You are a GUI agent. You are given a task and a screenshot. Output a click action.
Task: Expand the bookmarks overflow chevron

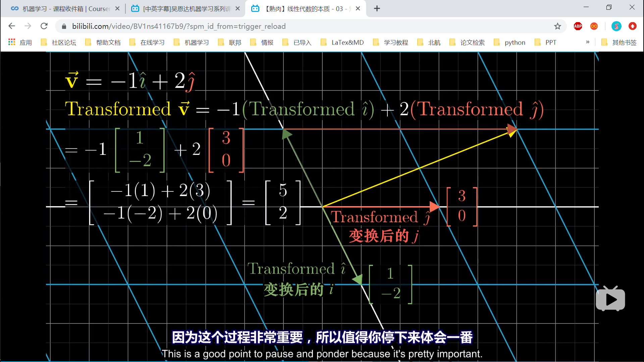tap(588, 42)
